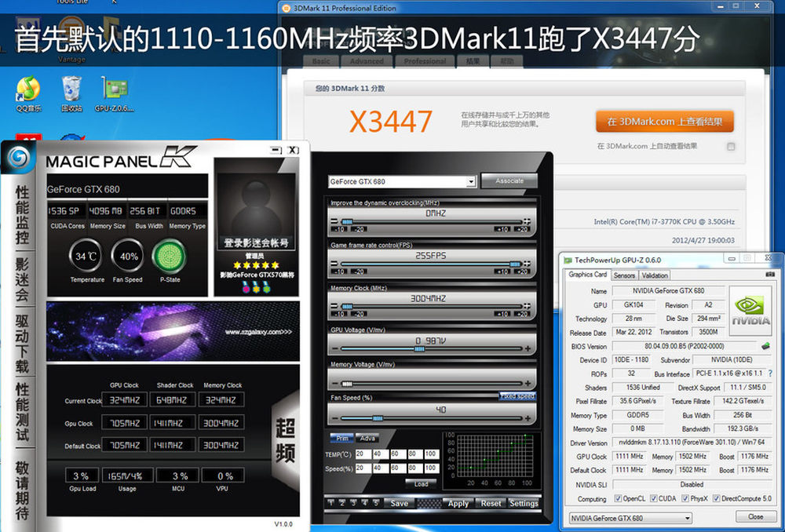Switch fan curve to Adva mode
785x532 pixels.
point(367,438)
